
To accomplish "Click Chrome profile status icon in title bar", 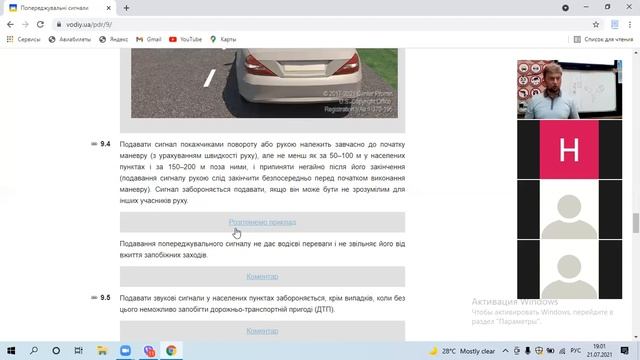I will coord(565,8).
